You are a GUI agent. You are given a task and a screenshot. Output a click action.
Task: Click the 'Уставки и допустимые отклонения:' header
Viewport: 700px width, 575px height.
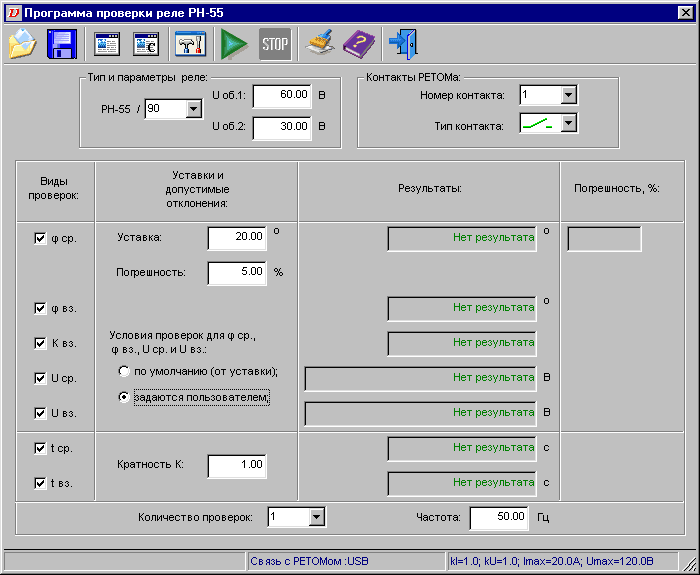197,189
